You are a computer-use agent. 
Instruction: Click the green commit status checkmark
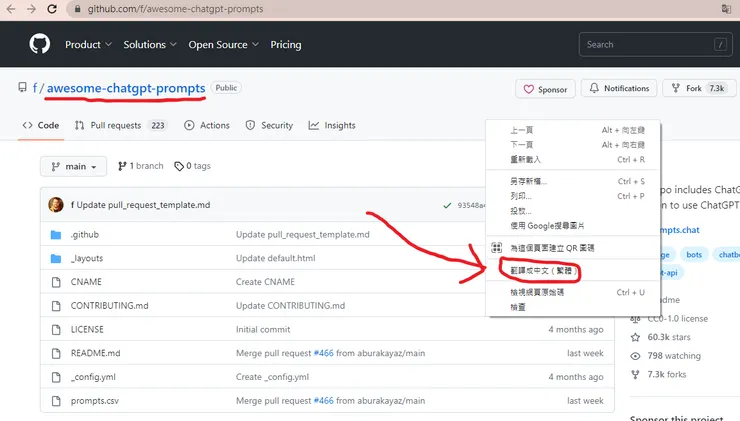click(447, 205)
